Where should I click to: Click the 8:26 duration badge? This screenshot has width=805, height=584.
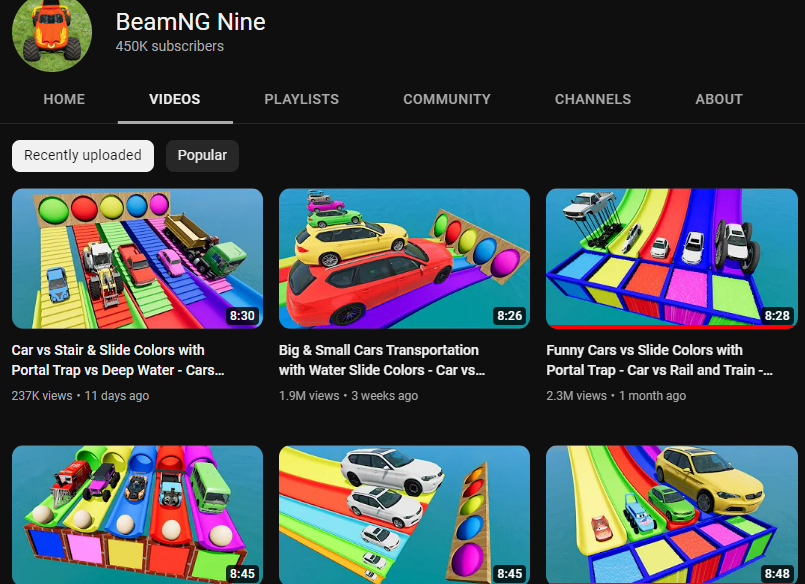point(509,316)
